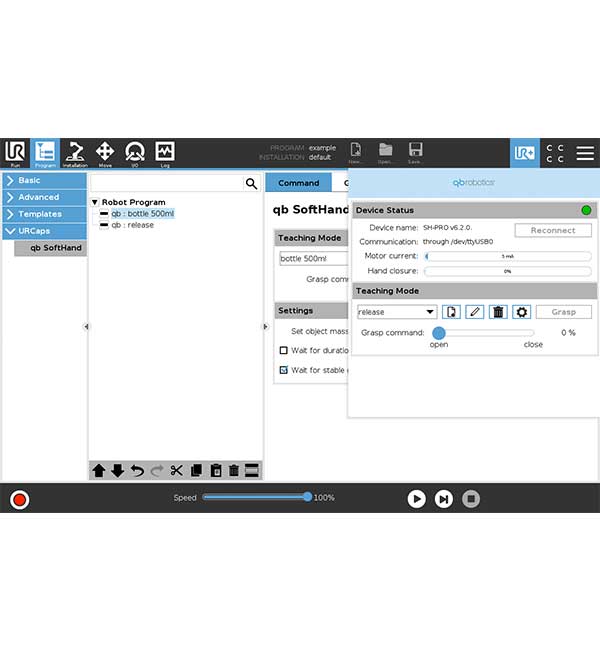600x650 pixels.
Task: Open the hamburger menu
Action: tap(585, 153)
